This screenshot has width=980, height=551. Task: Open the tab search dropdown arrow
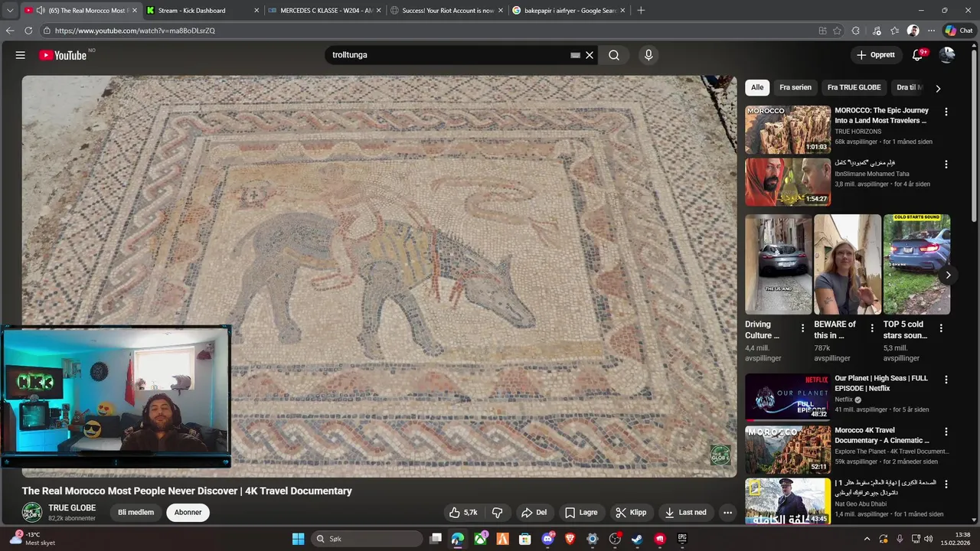9,11
